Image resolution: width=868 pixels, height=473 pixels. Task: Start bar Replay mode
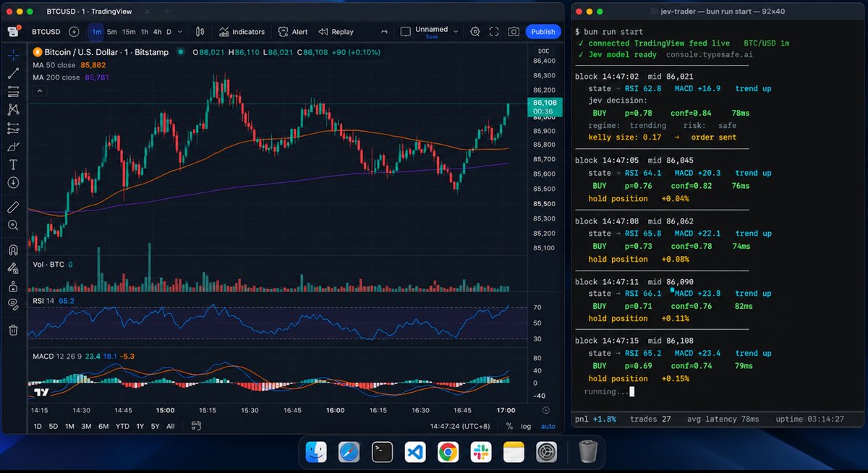click(x=336, y=32)
